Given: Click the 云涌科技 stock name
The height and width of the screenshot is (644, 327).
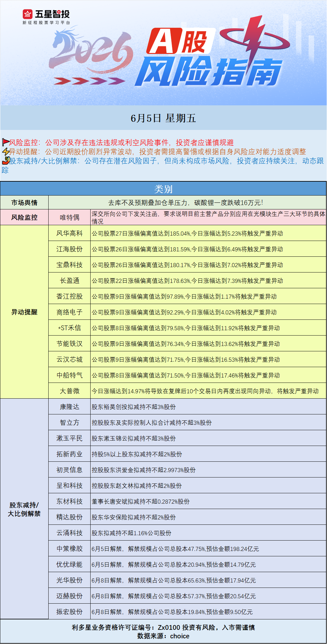Looking at the screenshot, I should [69, 533].
